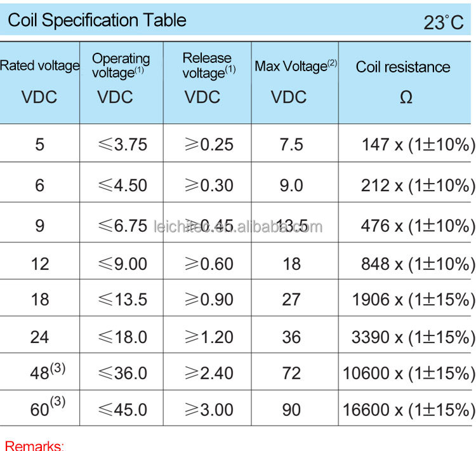Click the leichitec.com watermark text
The width and height of the screenshot is (476, 451).
238,227
